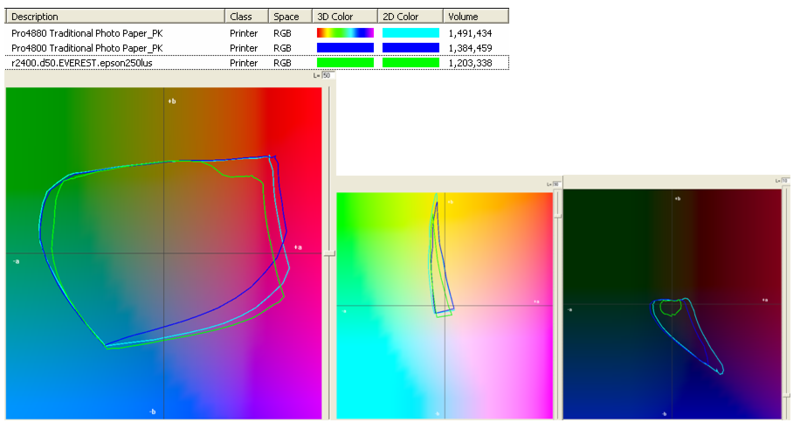Click the Printer class cell for Pro4880
This screenshot has height=429, width=800.
(x=243, y=33)
